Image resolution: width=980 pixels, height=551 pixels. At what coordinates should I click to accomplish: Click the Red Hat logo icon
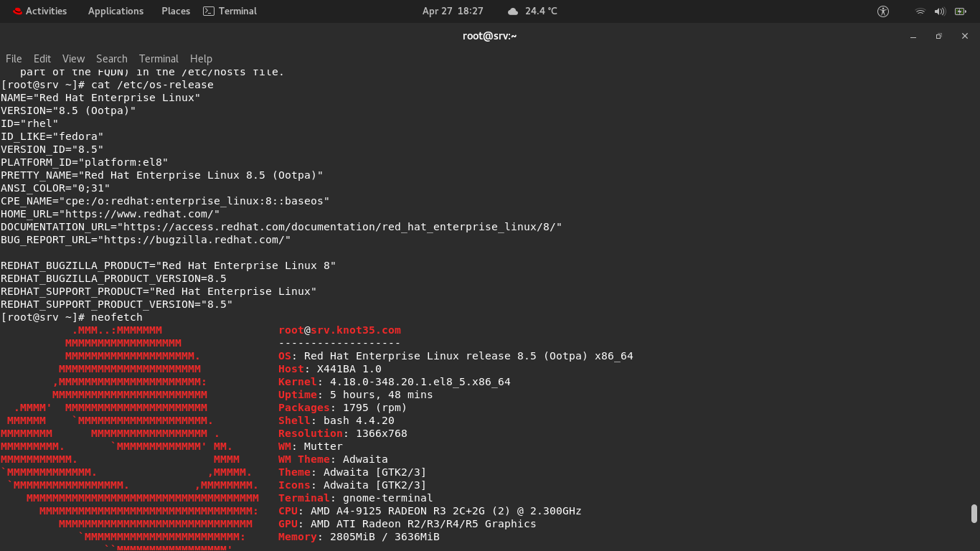click(17, 11)
